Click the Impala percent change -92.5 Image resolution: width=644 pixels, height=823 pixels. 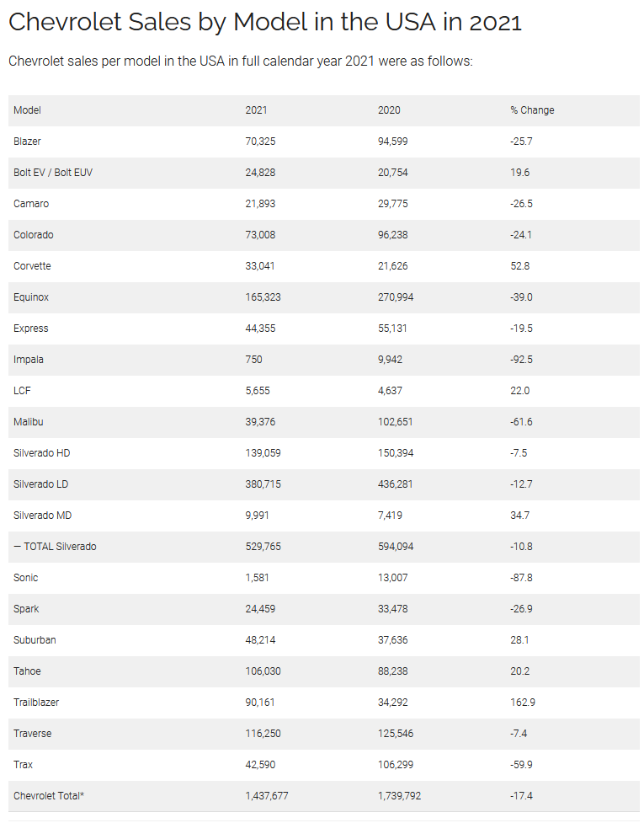pos(521,360)
